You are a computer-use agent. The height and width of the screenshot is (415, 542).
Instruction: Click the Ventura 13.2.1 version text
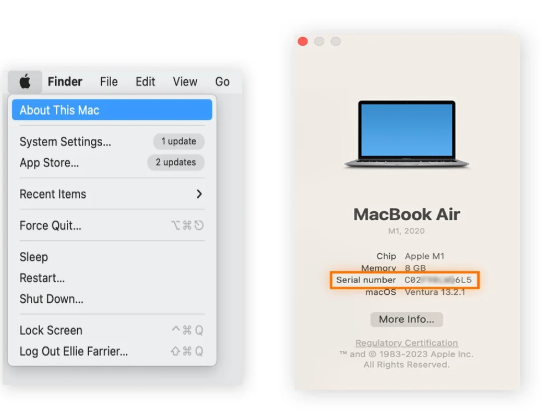(435, 292)
